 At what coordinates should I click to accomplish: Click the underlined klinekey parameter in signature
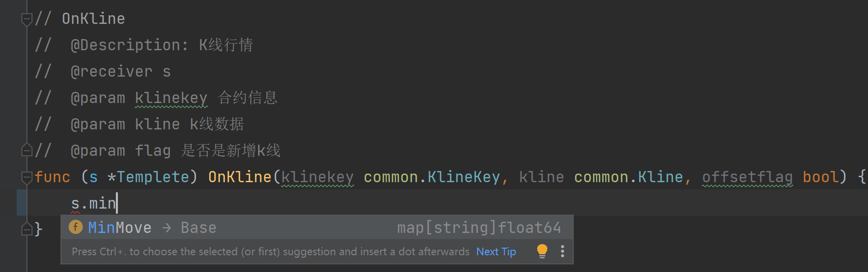pos(317,177)
